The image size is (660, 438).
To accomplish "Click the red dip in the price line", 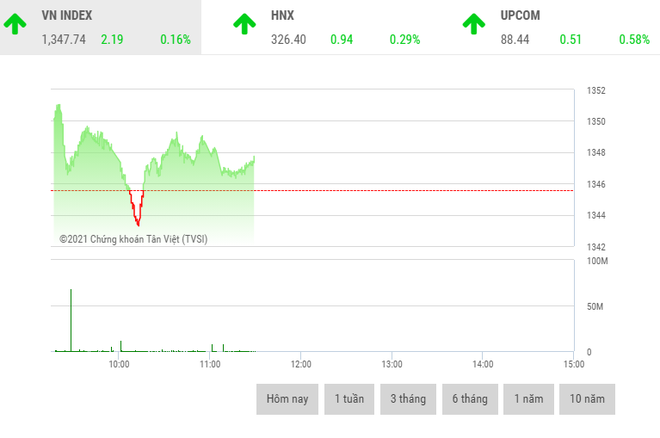I will [x=137, y=213].
